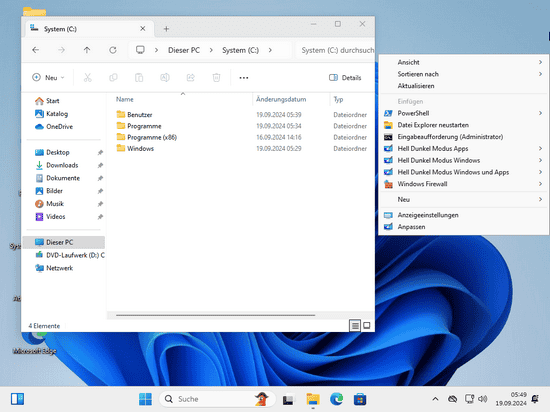550x412 pixels.
Task: Sort by Änderungsdatum column header
Action: point(291,100)
